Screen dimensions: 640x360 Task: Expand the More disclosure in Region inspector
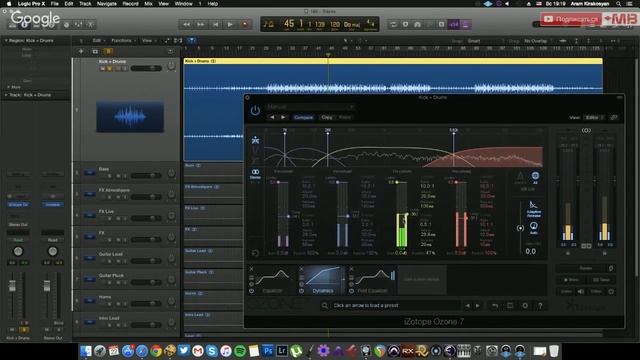pos(8,87)
